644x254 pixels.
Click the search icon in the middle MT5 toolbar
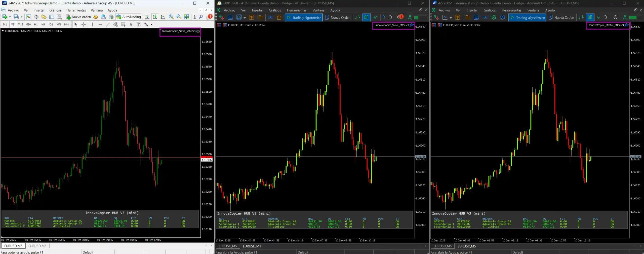point(390,18)
